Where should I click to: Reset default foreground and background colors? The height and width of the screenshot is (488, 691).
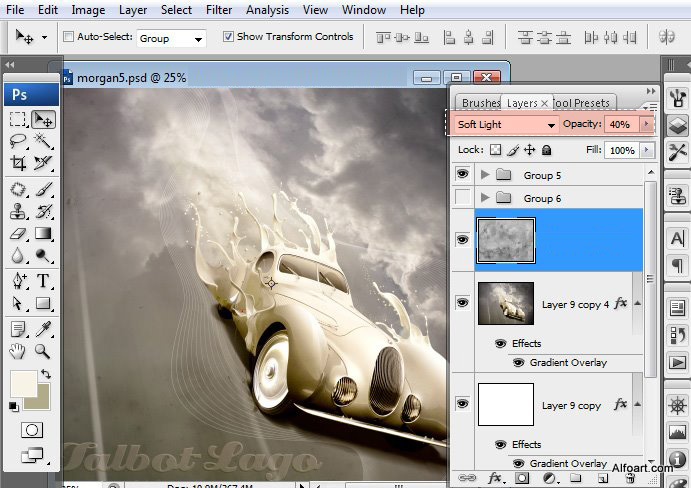[14, 406]
